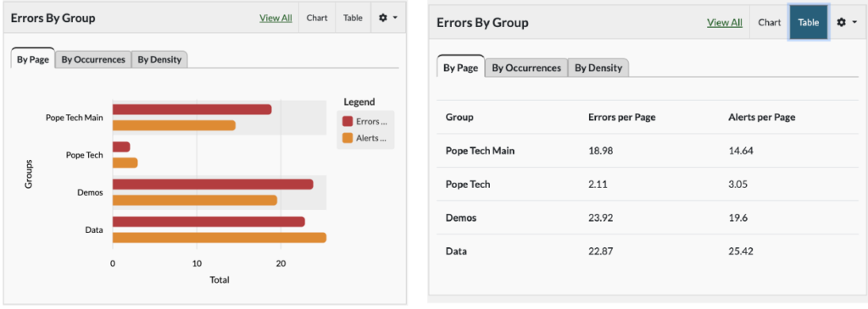Open the By Occurrences tab in the table panel
Viewport: 868px width, 309px height.
(526, 68)
